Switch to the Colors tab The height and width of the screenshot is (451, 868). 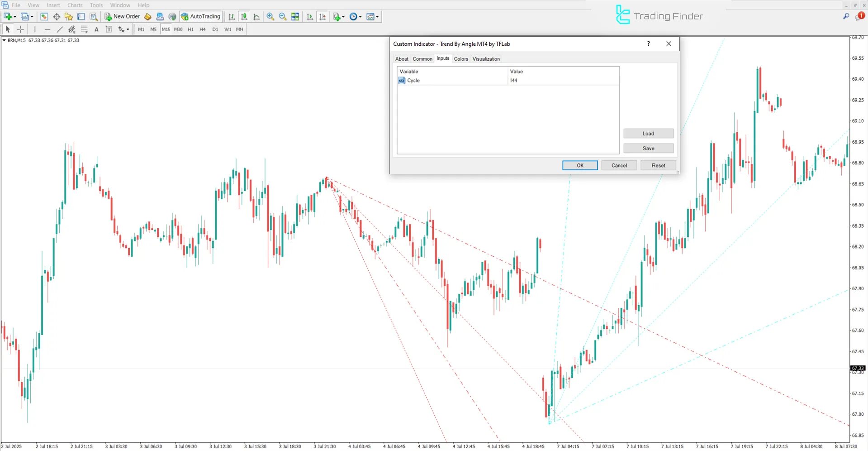coord(461,58)
